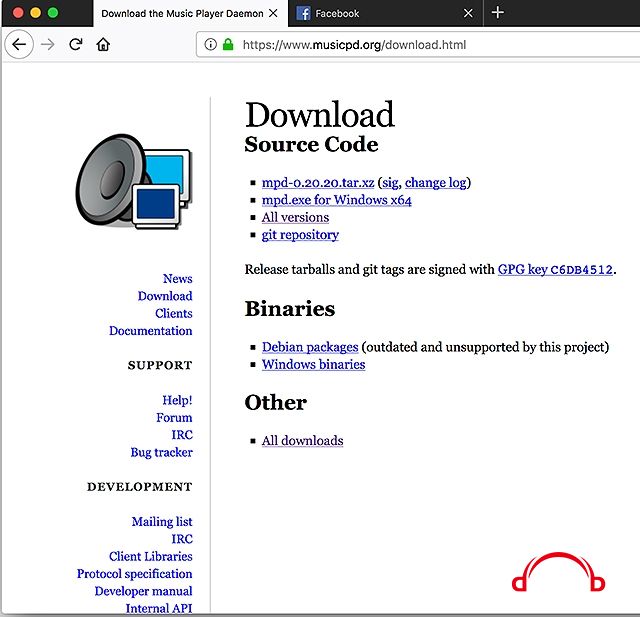Screen dimensions: 640x617
Task: Open the Client Libraries link
Action: click(151, 556)
